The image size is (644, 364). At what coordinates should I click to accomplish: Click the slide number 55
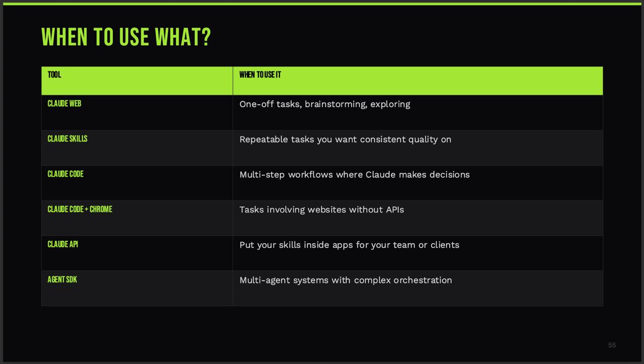click(x=612, y=345)
